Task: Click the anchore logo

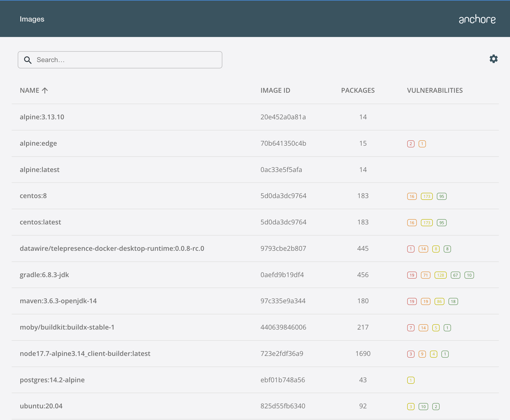Action: click(477, 19)
